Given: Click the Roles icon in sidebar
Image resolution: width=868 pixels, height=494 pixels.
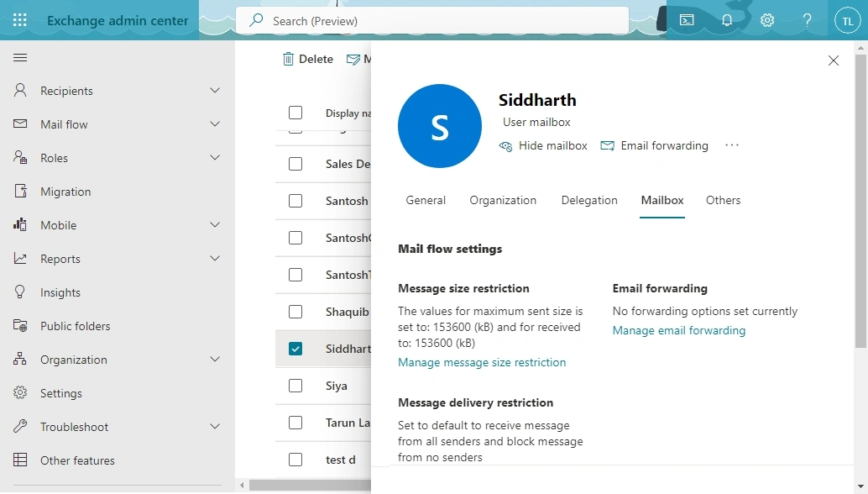Looking at the screenshot, I should pos(20,157).
